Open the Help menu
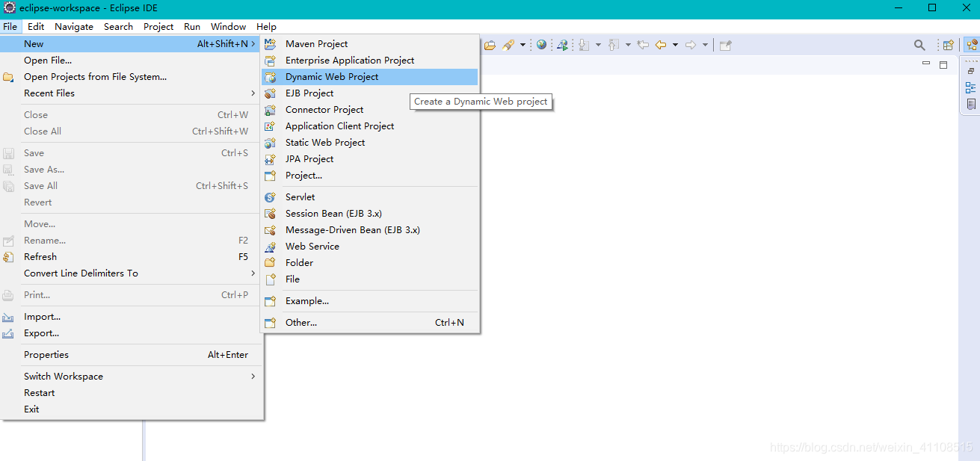Screen dimensions: 980x461 266,26
